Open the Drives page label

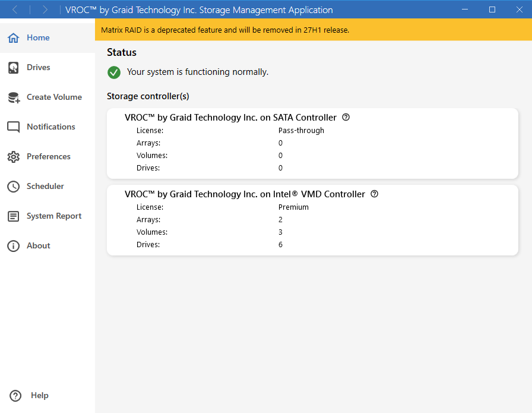point(39,67)
